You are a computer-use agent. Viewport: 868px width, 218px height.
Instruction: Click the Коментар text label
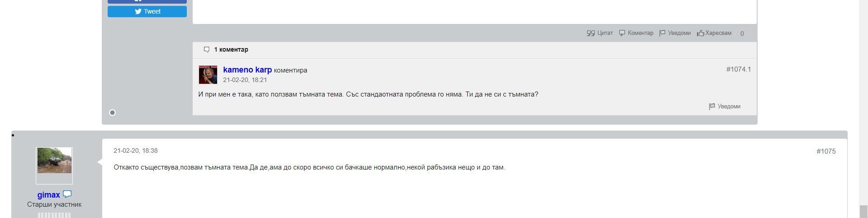(x=640, y=33)
